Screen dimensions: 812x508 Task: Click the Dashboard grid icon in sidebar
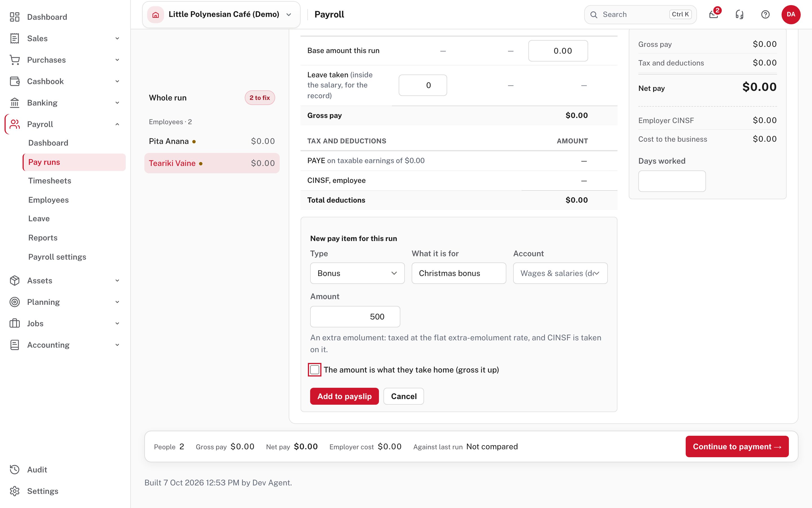[x=14, y=17]
